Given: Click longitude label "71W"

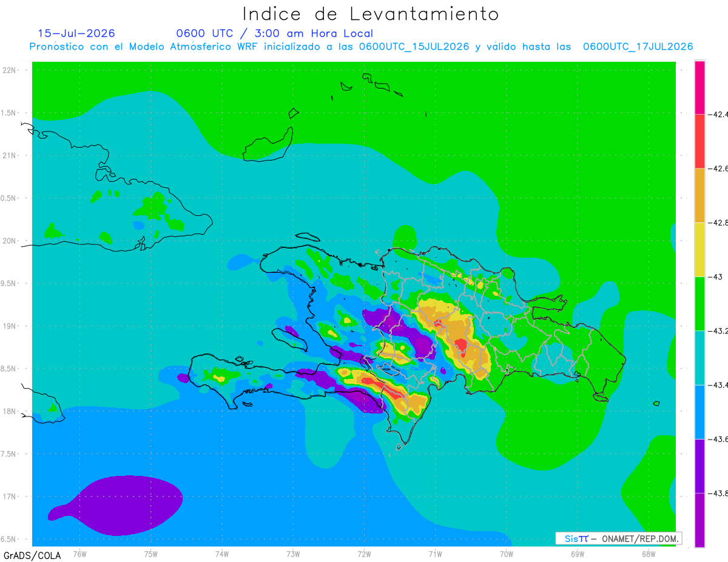Looking at the screenshot, I should click(435, 554).
